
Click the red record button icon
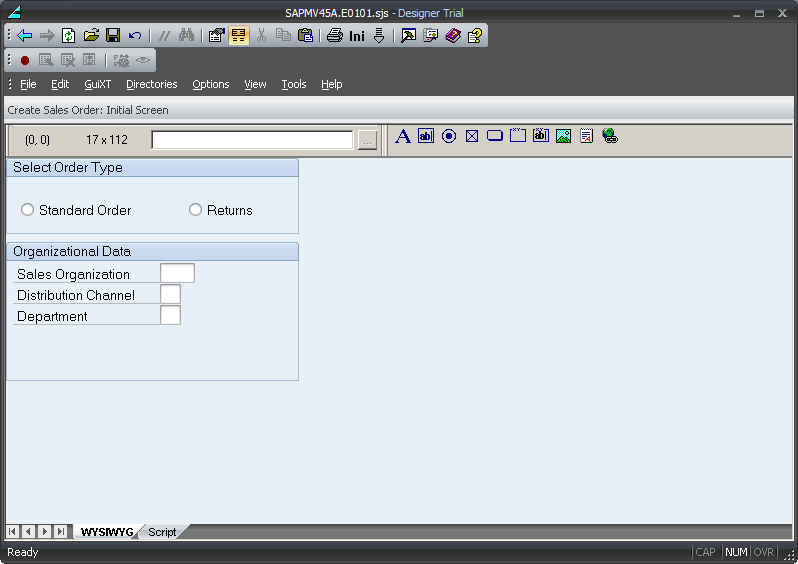click(x=25, y=60)
